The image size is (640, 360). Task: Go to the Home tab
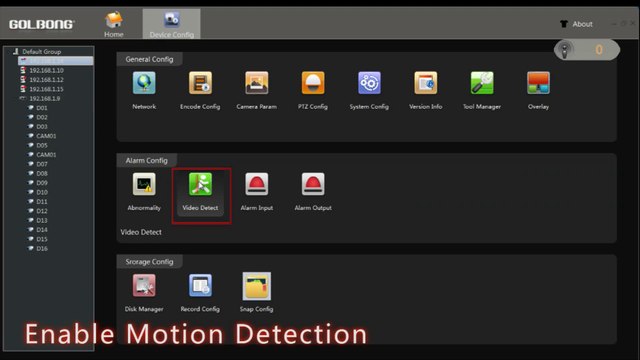[x=113, y=24]
